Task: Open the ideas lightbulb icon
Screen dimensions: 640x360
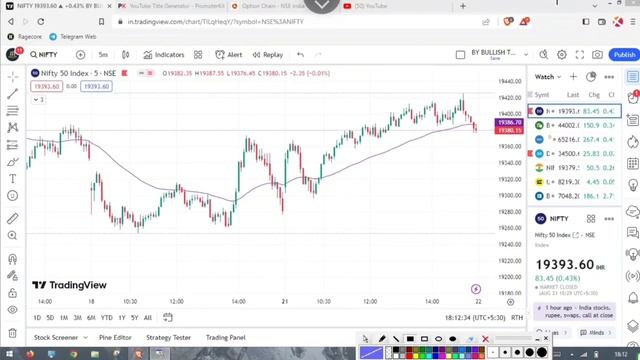Action: 633,185
